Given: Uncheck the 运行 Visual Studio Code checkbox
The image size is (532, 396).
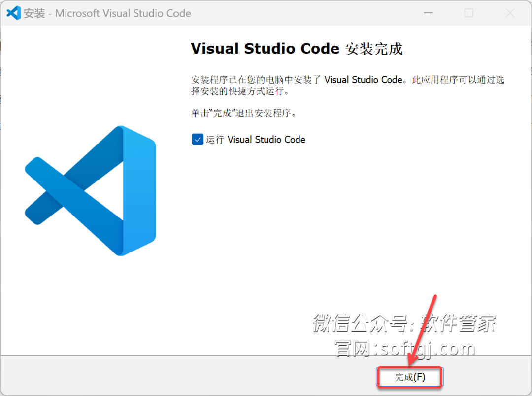Looking at the screenshot, I should pos(198,139).
